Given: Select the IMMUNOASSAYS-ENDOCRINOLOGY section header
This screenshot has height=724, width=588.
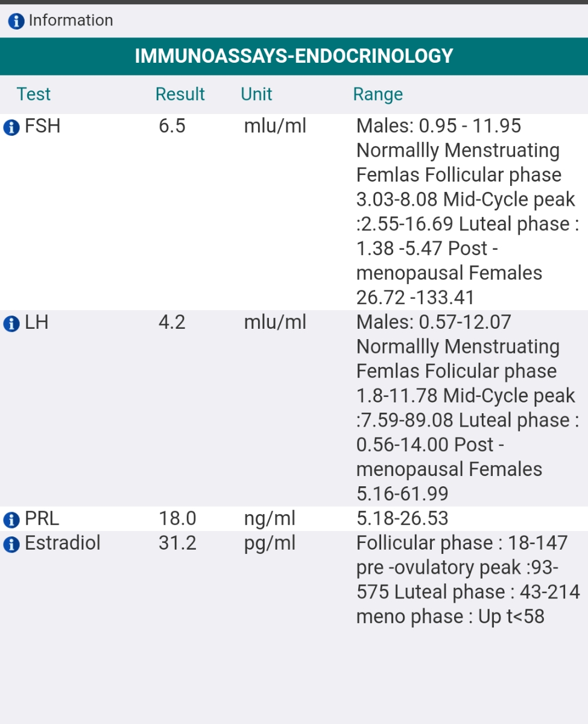Looking at the screenshot, I should pyautogui.click(x=294, y=56).
